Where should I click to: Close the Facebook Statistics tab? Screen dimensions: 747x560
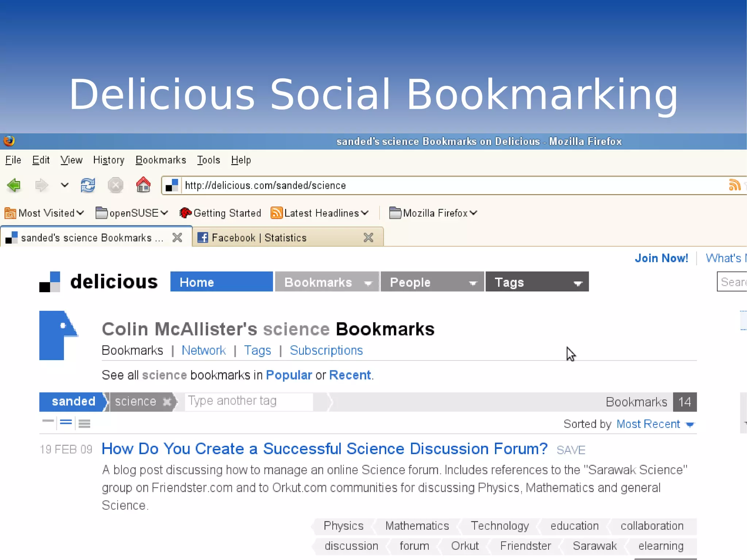tap(368, 237)
